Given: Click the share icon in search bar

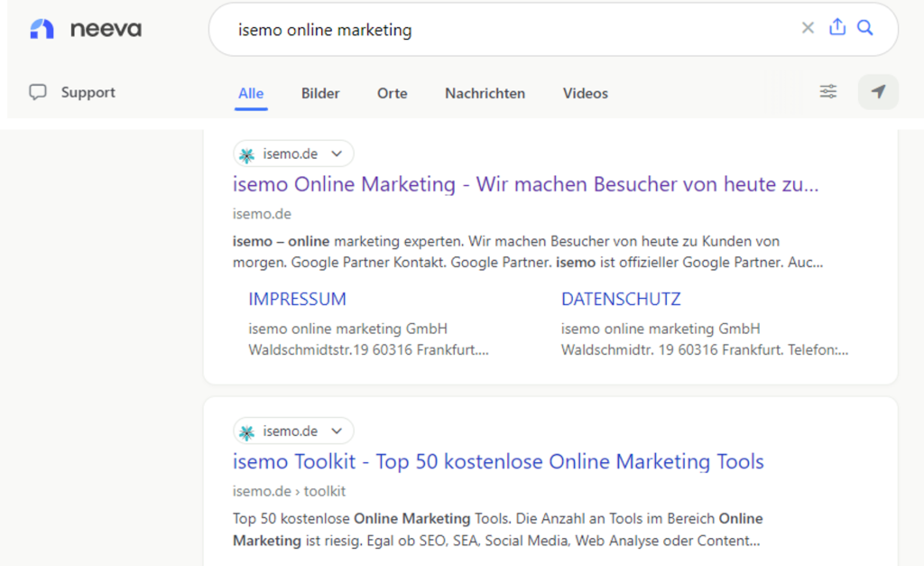Looking at the screenshot, I should coord(837,26).
